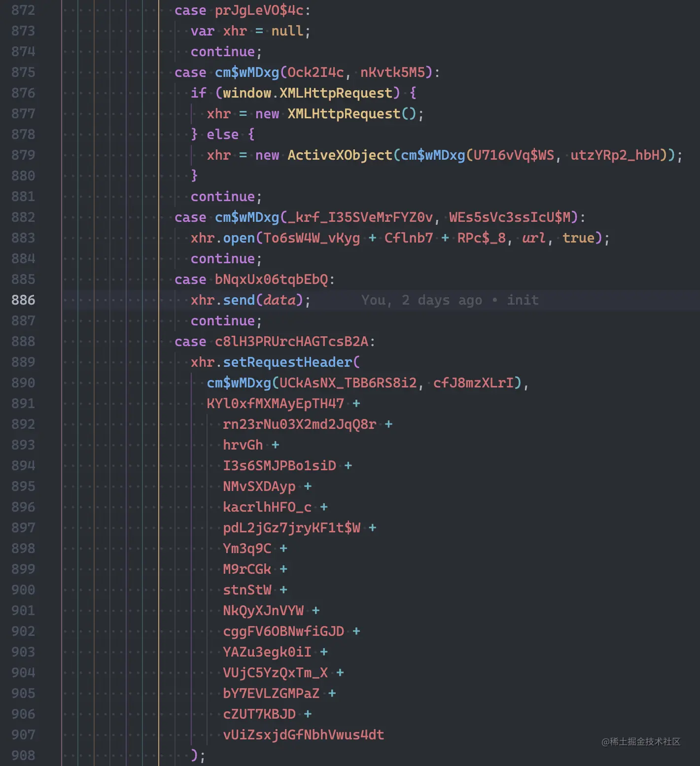Click the argument U716vVq$WS
This screenshot has width=700, height=766.
coord(514,155)
